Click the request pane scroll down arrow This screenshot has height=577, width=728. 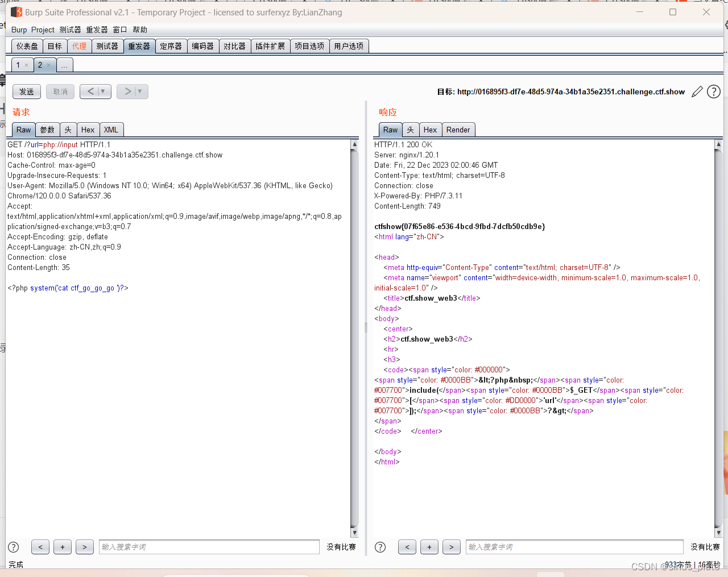[354, 533]
